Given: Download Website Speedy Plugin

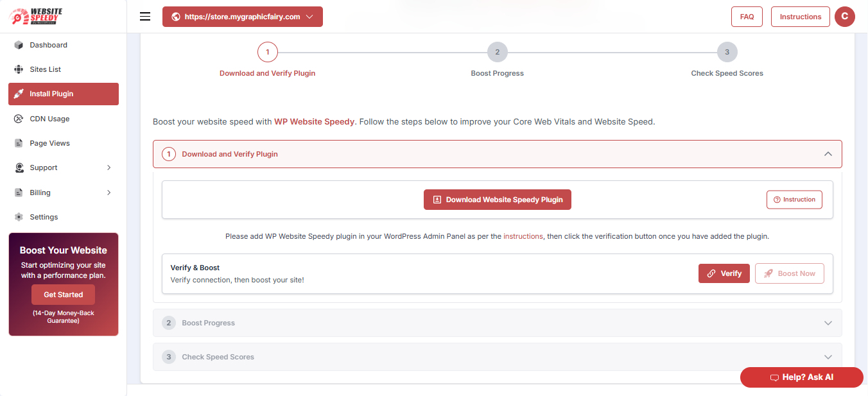Looking at the screenshot, I should [498, 200].
